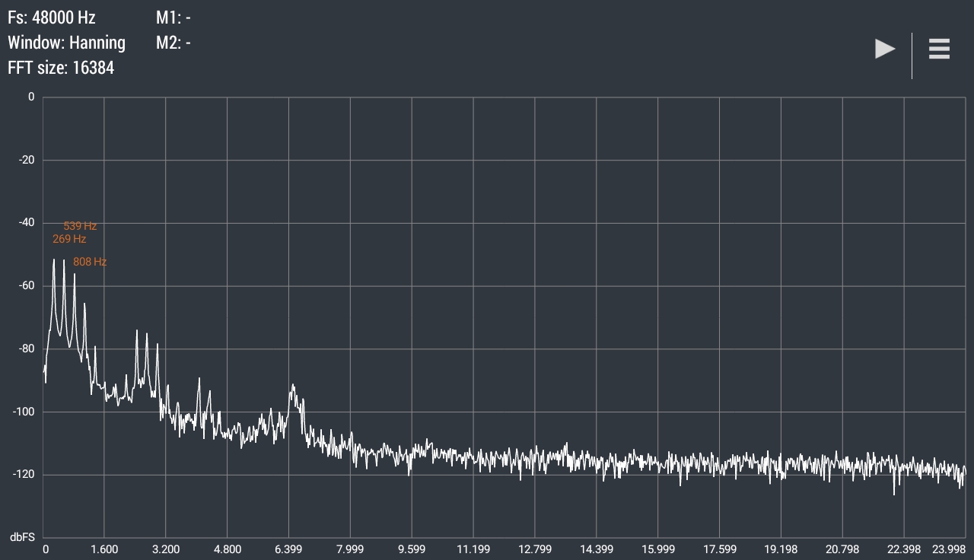974x560 pixels.
Task: Click the 12.799 frequency axis label
Action: click(x=535, y=549)
